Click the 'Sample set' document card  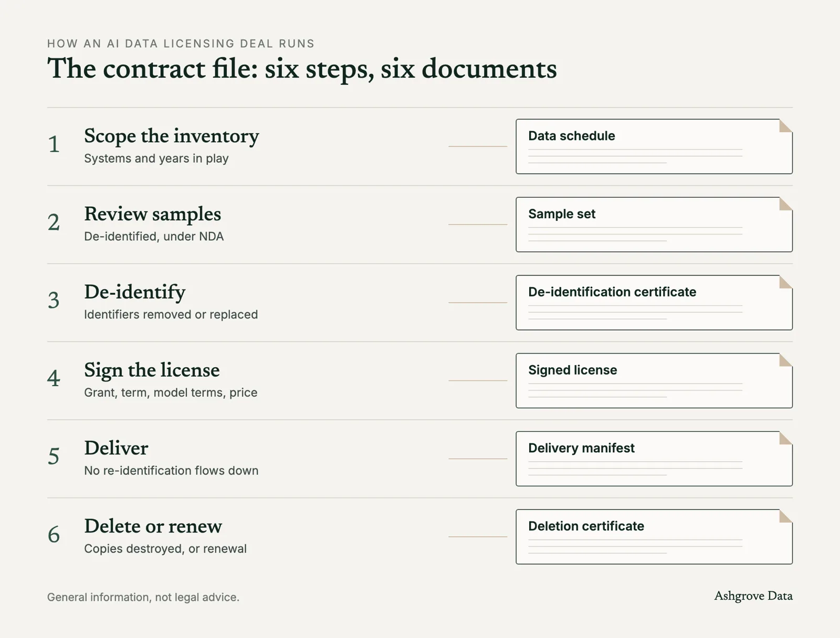[x=654, y=225]
